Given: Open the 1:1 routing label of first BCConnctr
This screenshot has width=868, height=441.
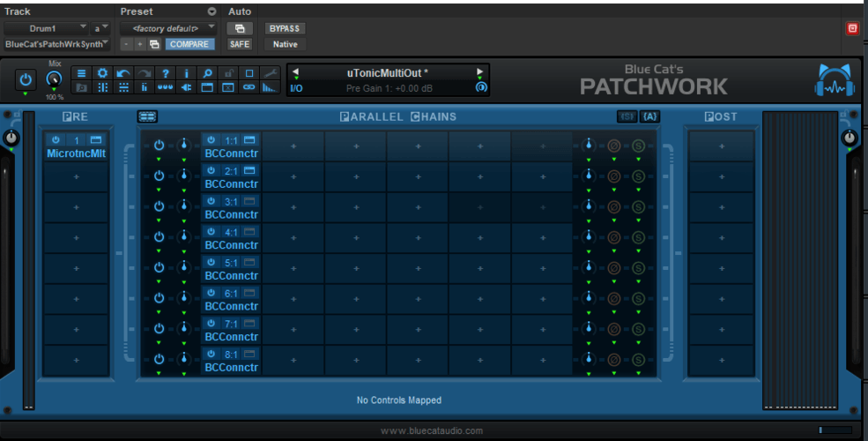Looking at the screenshot, I should (x=231, y=141).
